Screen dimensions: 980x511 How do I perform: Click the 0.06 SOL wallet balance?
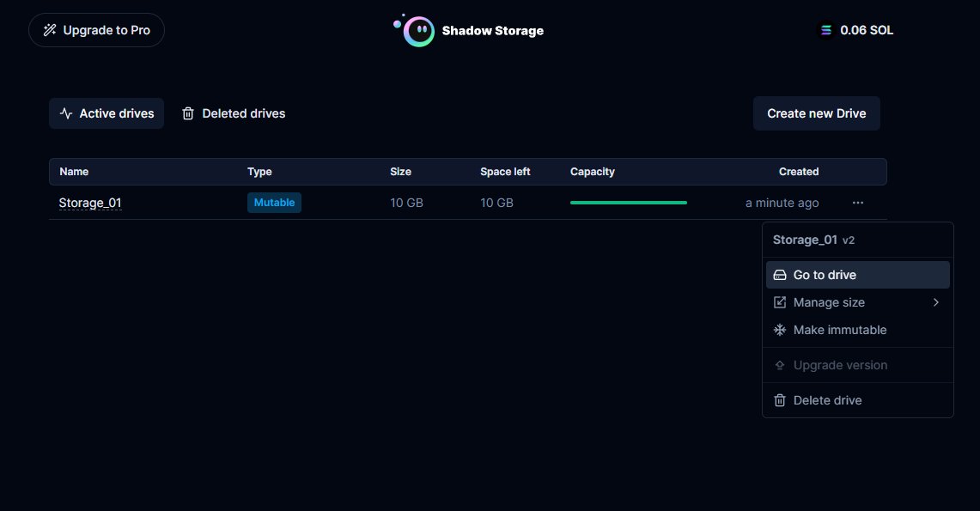(856, 30)
